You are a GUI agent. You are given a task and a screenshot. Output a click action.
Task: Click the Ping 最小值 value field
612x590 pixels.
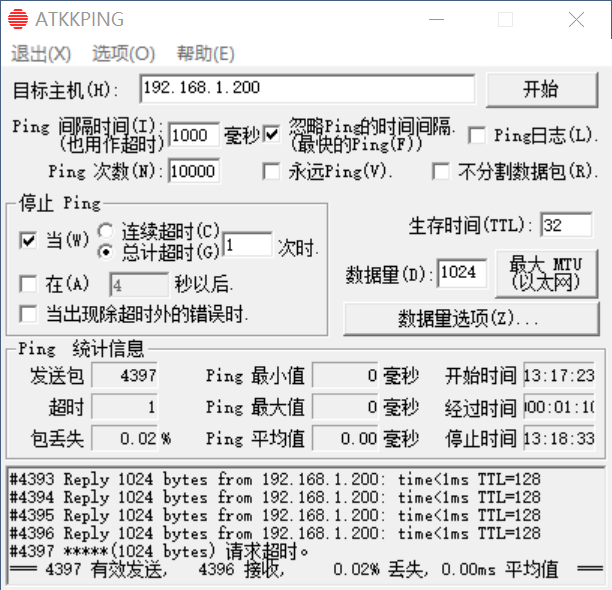(345, 375)
